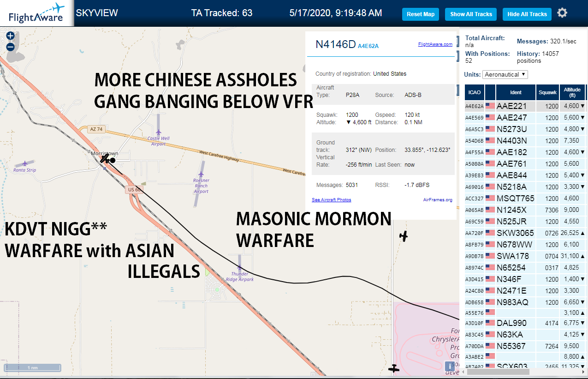Open the AirFrames.org link
The width and height of the screenshot is (588, 379).
coord(438,200)
